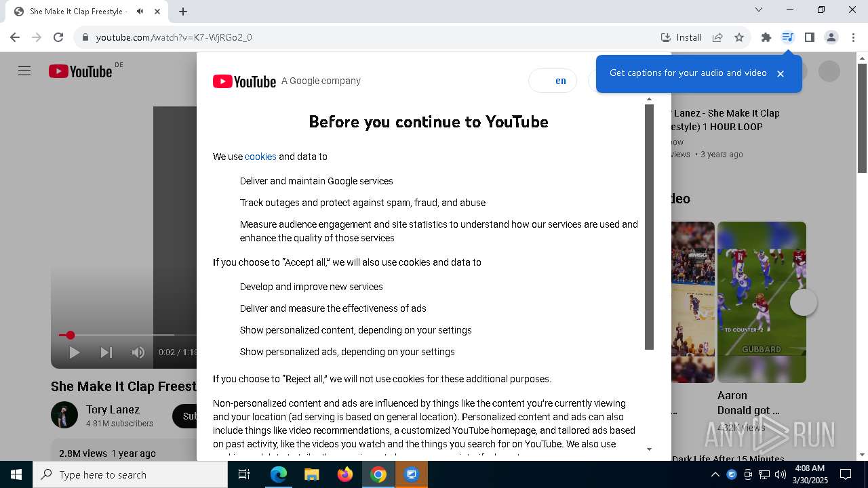View site information lock icon
Viewport: 868px width, 488px height.
[x=85, y=37]
